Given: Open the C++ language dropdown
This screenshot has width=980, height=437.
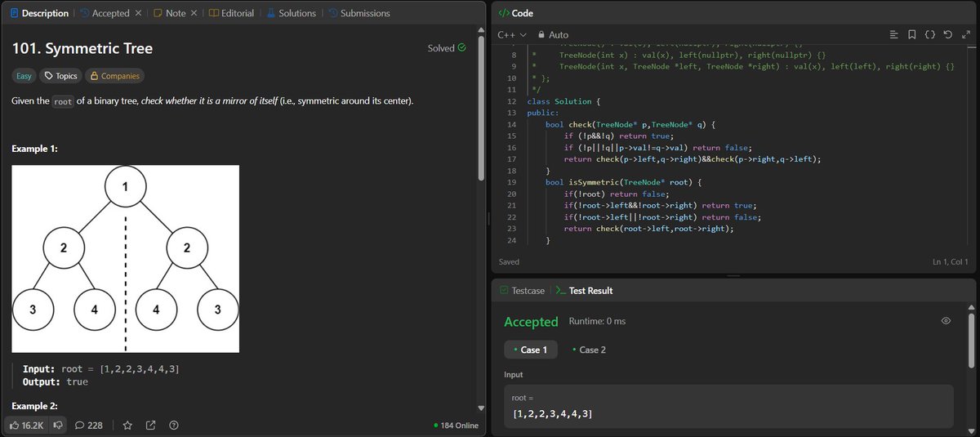Looking at the screenshot, I should pyautogui.click(x=511, y=34).
